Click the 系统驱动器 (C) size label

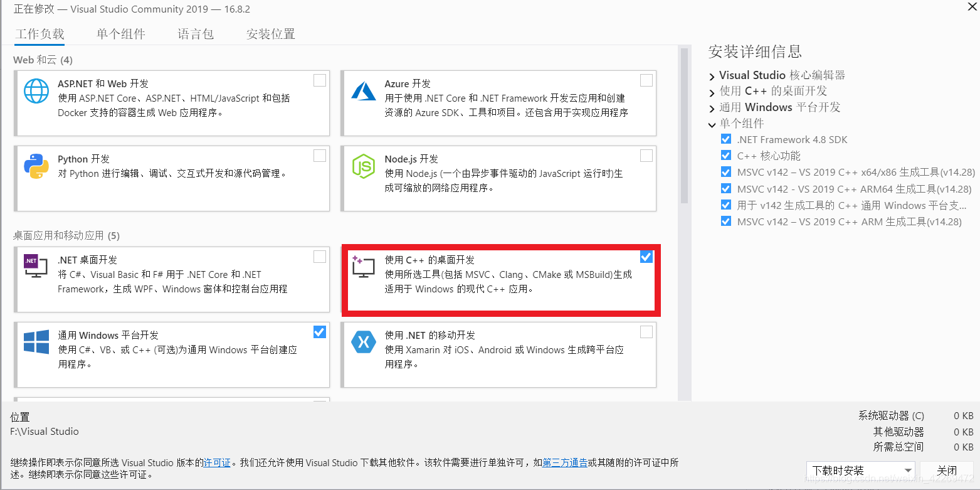coord(891,416)
